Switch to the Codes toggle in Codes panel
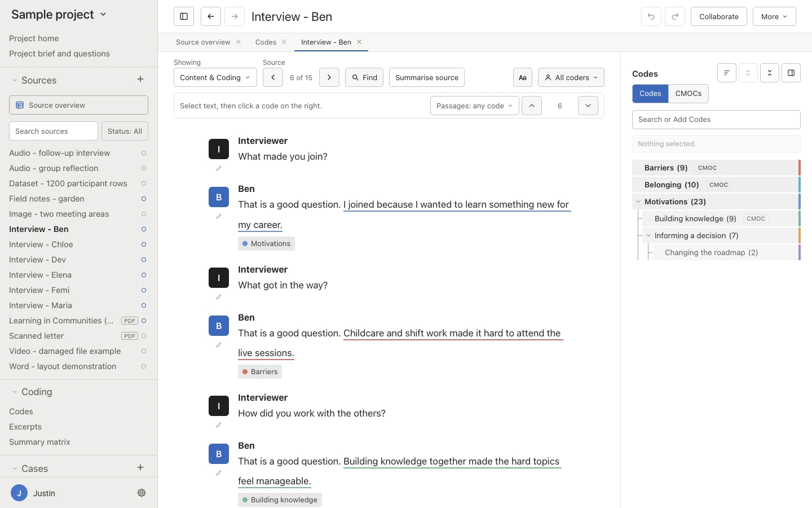This screenshot has width=812, height=508. point(650,94)
